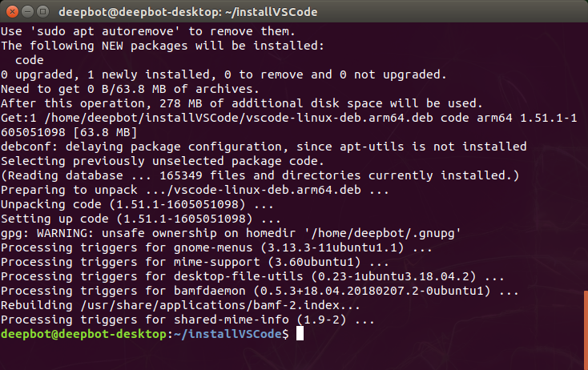
Task: Click the green prompt deepbot@deepbot-desktop
Action: pyautogui.click(x=83, y=334)
